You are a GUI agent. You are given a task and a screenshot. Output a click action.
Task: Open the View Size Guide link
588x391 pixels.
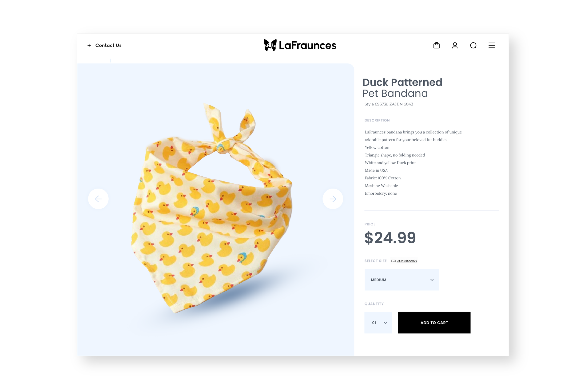(x=407, y=261)
